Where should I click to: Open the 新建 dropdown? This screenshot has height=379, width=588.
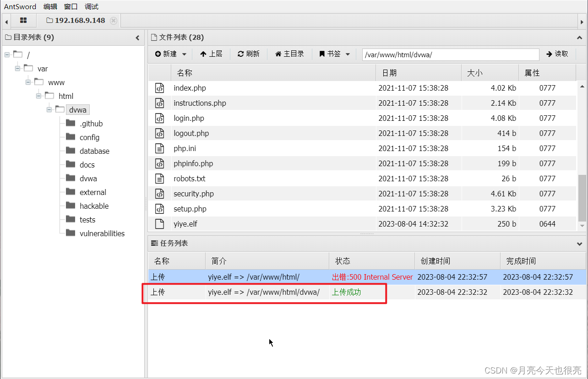coord(171,54)
